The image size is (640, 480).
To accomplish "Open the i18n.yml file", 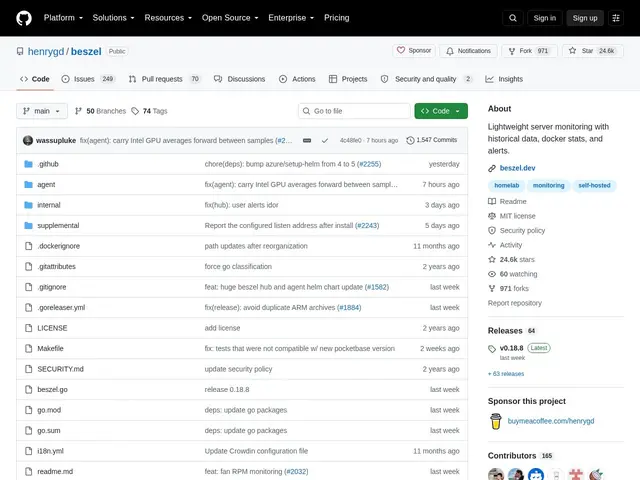I will pos(51,451).
